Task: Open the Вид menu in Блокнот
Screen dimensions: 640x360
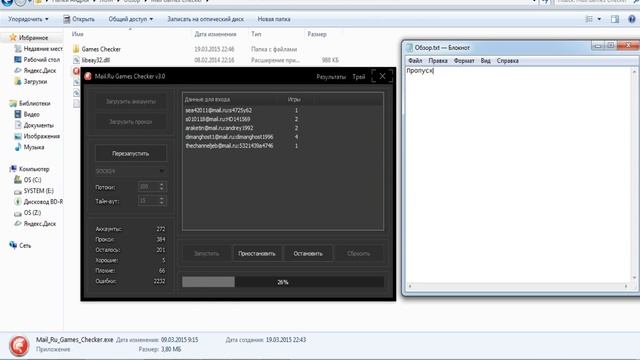Action: 485,61
